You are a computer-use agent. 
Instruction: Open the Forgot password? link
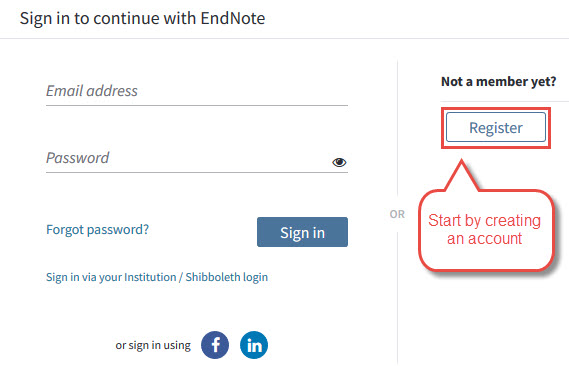point(97,230)
